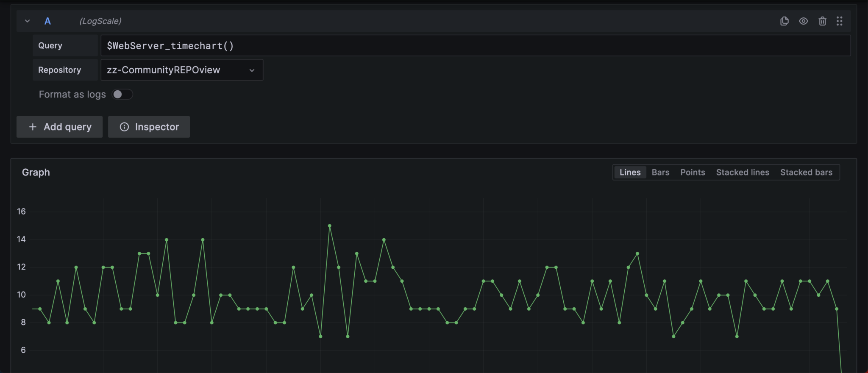Collapse query A row chevron
The image size is (868, 373).
tap(28, 21)
